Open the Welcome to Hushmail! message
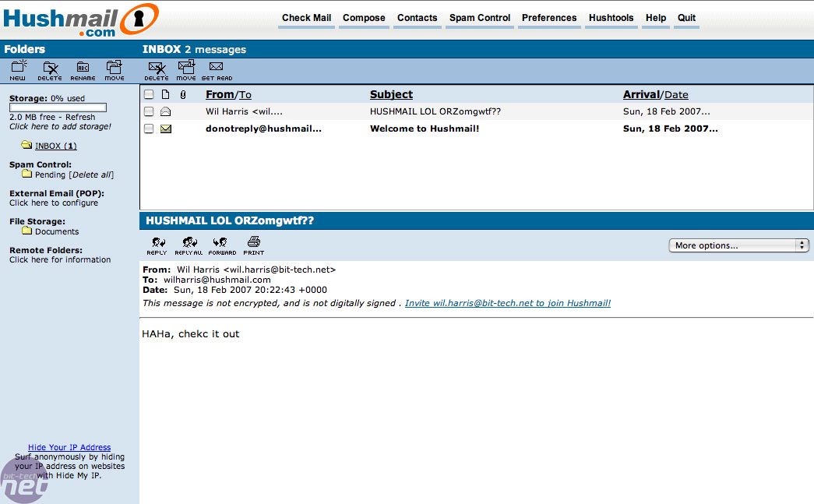Screen dimensions: 814x504 [x=424, y=129]
